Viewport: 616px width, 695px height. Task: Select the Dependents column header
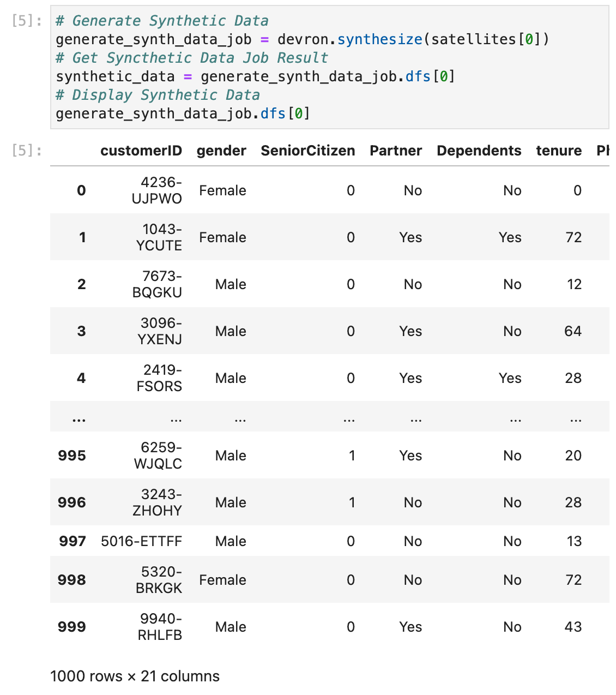coord(479,151)
